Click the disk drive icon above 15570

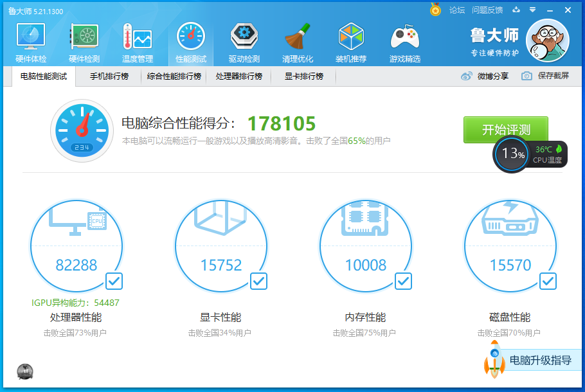tap(510, 218)
